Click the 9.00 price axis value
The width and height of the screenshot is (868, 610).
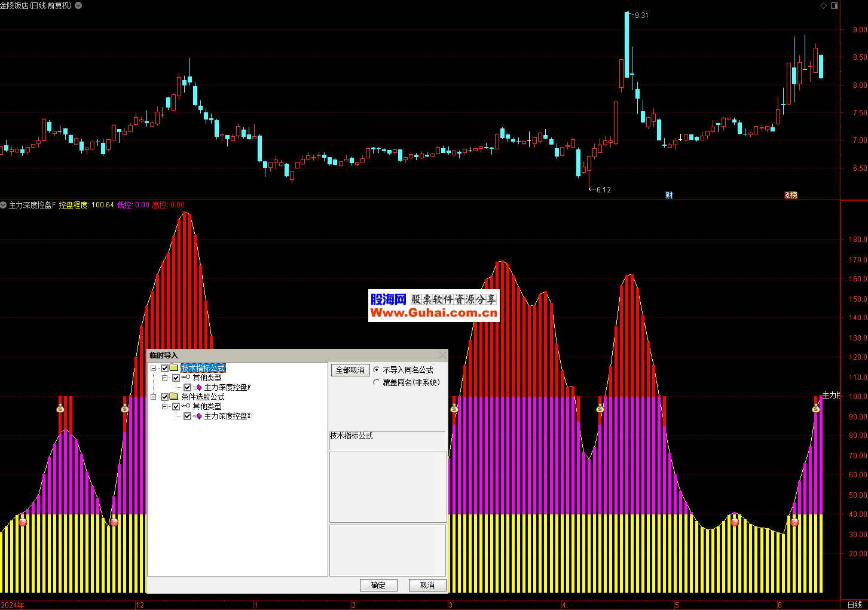[x=860, y=30]
